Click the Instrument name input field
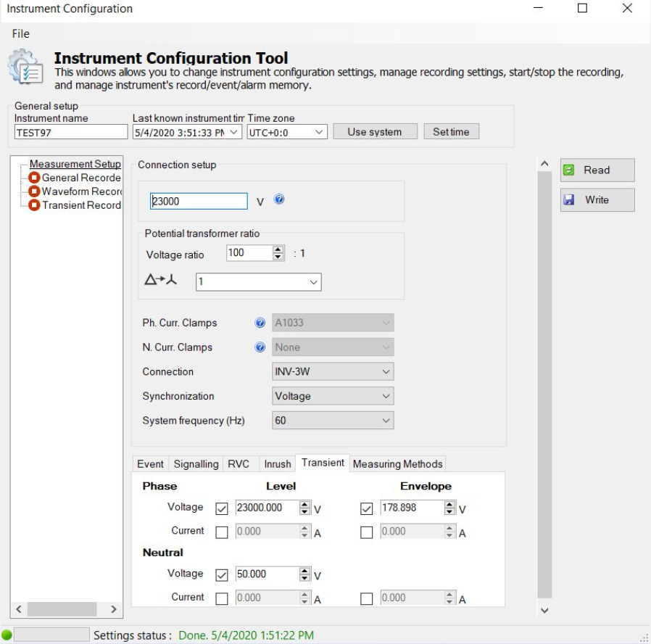 tap(71, 132)
